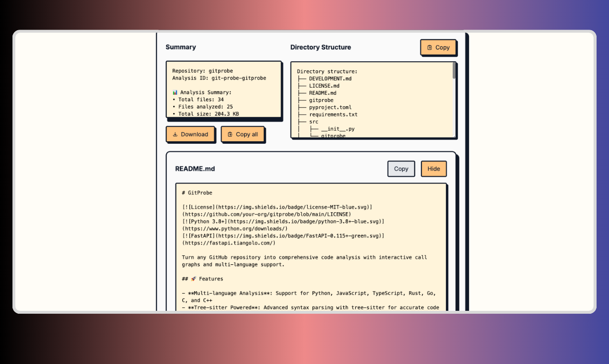The height and width of the screenshot is (364, 609).
Task: Click 'Directory structure:' line in tree box
Action: tap(327, 71)
